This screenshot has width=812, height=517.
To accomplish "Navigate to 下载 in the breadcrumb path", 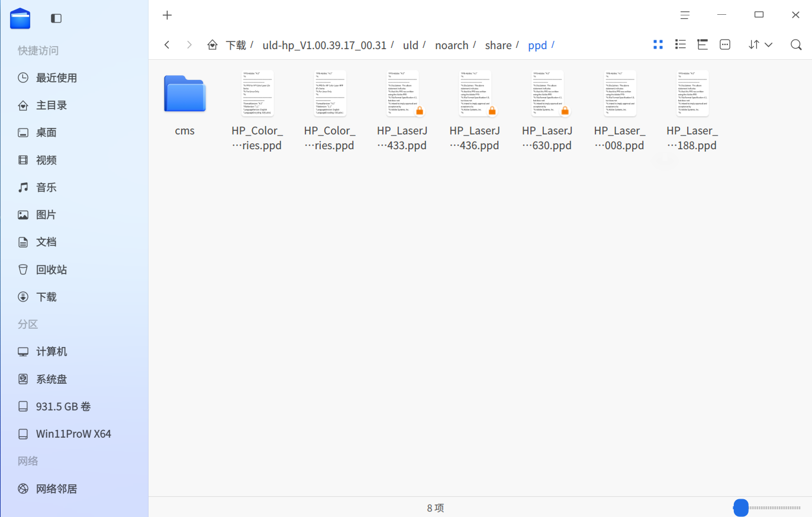I will 236,45.
